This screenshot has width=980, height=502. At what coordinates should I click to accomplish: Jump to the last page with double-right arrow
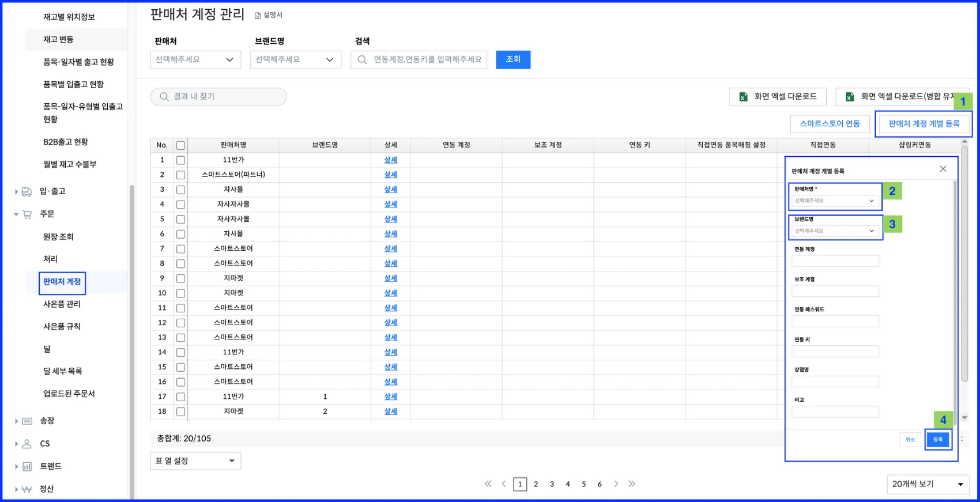pos(632,484)
